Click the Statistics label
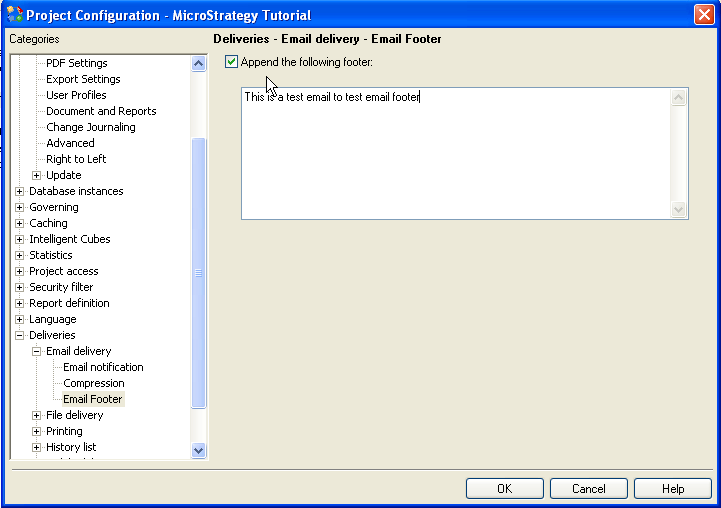Image resolution: width=721 pixels, height=508 pixels. (51, 255)
